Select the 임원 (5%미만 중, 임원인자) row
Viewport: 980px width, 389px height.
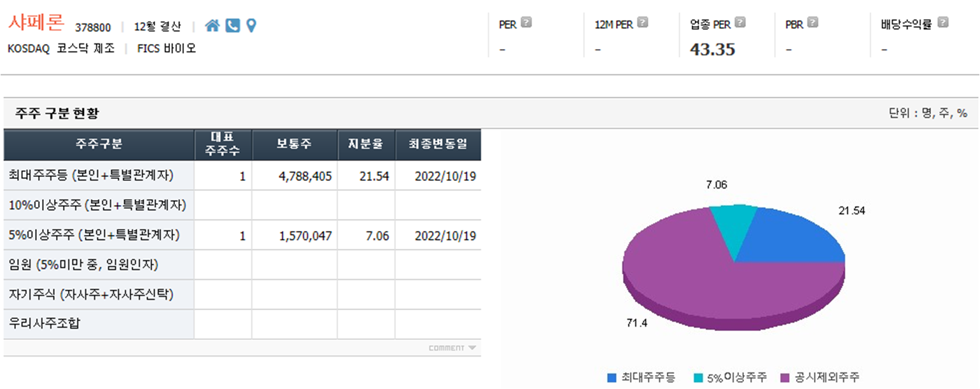(242, 265)
